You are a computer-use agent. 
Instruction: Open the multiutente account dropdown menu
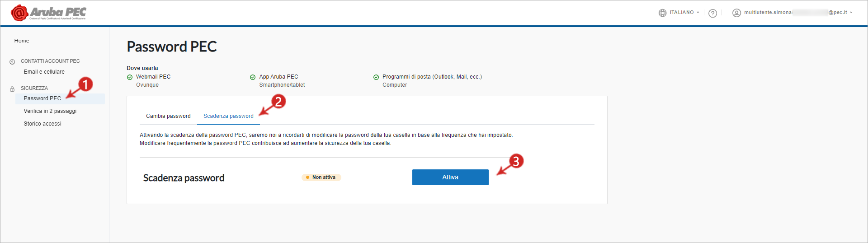tap(798, 13)
